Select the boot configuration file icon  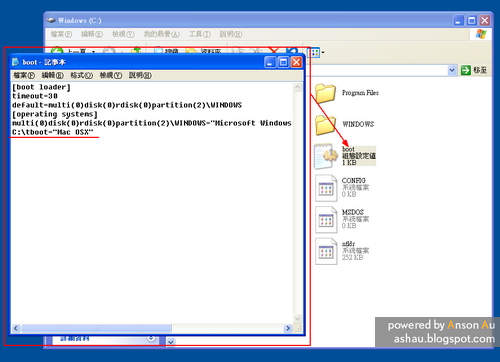coord(325,156)
